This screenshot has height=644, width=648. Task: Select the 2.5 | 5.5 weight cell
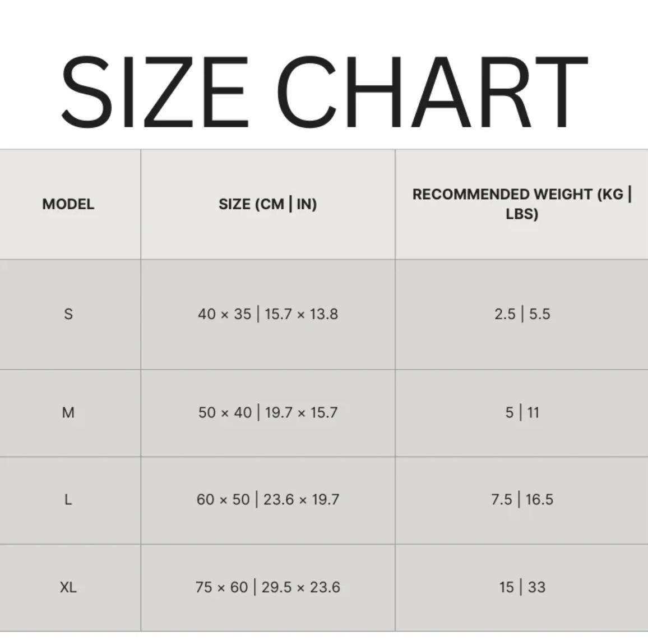(x=522, y=314)
